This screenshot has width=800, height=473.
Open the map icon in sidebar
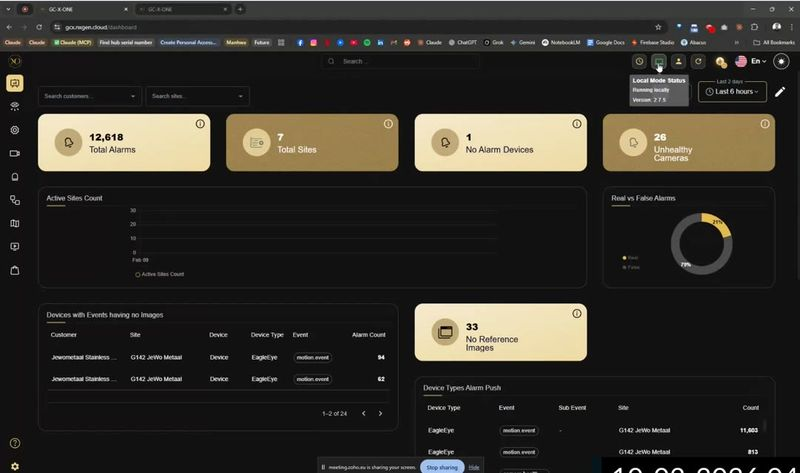coord(15,223)
